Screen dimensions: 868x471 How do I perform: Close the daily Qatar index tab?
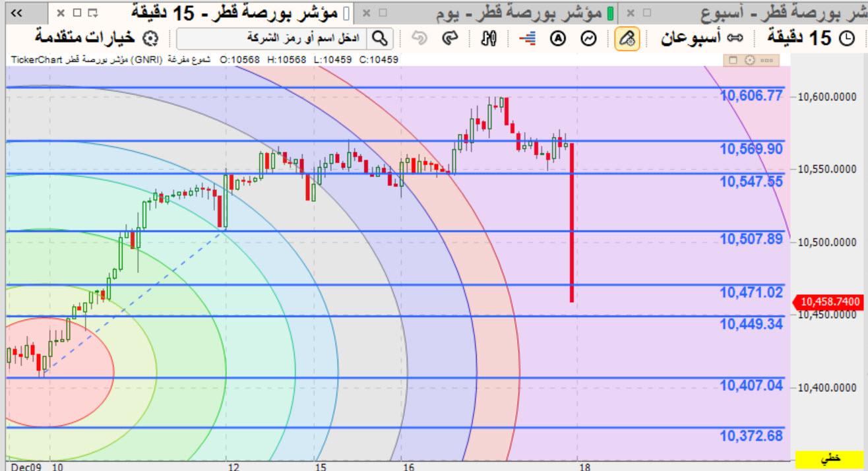(x=367, y=13)
